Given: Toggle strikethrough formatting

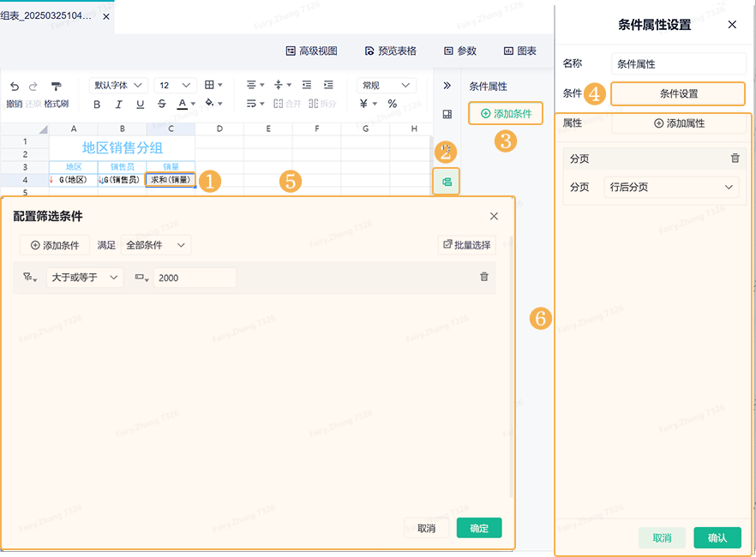Looking at the screenshot, I should (162, 104).
